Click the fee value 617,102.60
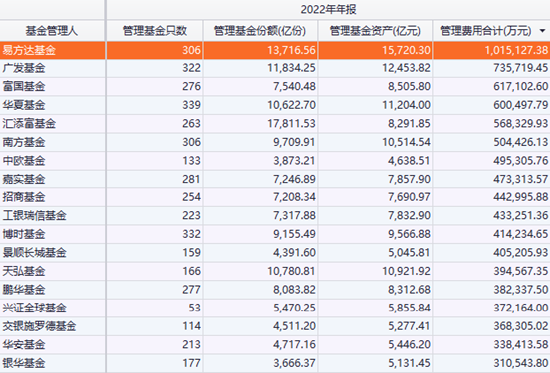Screen dimensions: 550x373 pyautogui.click(x=521, y=86)
